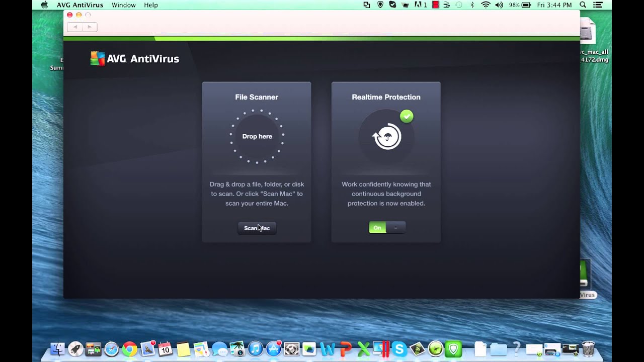
Task: Open the Window menu
Action: (124, 5)
